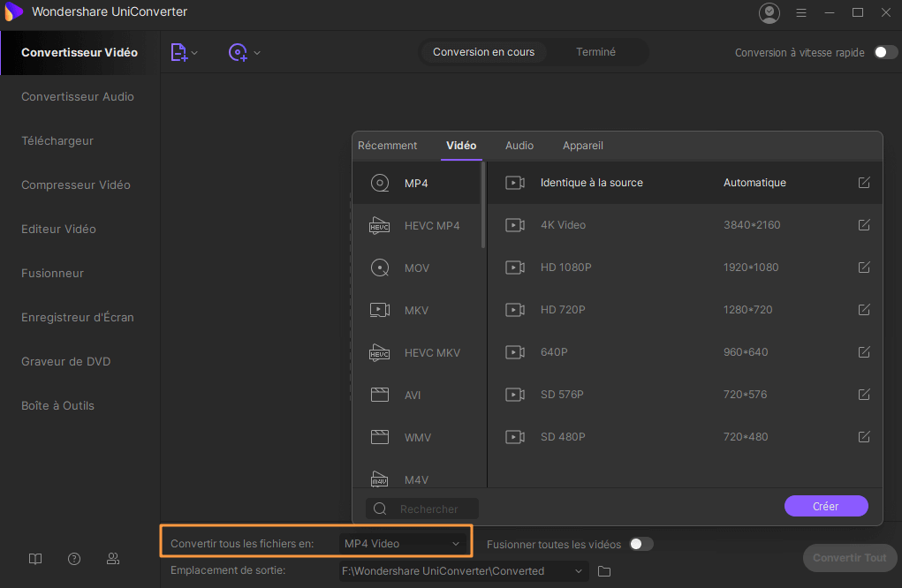Screen dimensions: 902x588
Task: Select the MP4 format
Action: [x=416, y=183]
